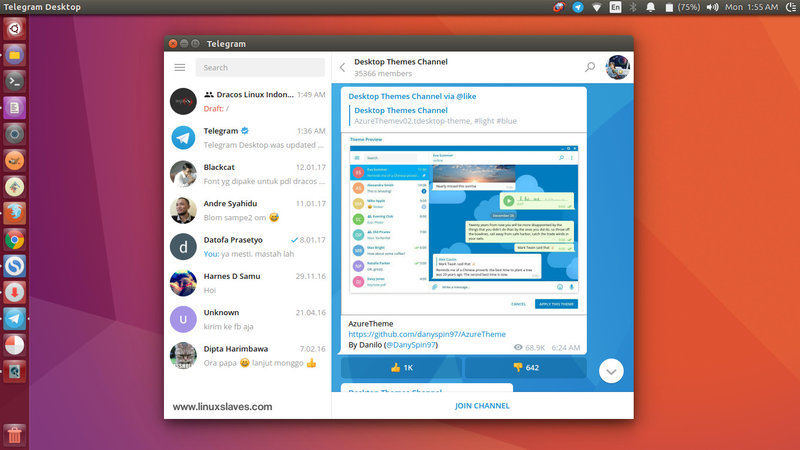The width and height of the screenshot is (800, 450).
Task: Go back using the chat header arrow
Action: 342,67
